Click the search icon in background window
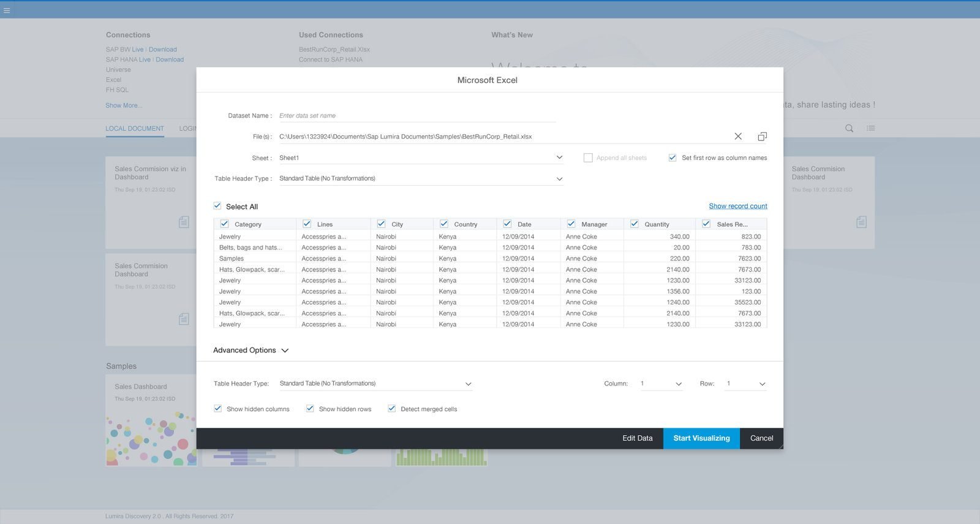The width and height of the screenshot is (980, 524). (849, 128)
